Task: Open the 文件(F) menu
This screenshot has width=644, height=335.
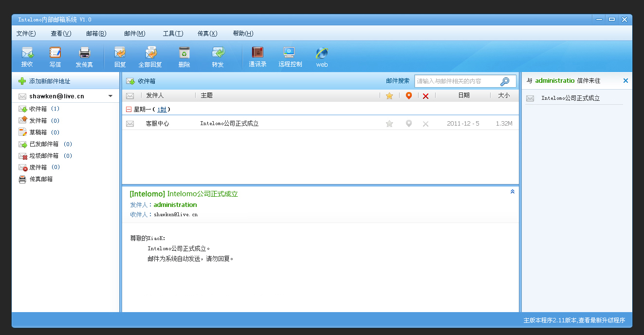Action: (x=26, y=34)
